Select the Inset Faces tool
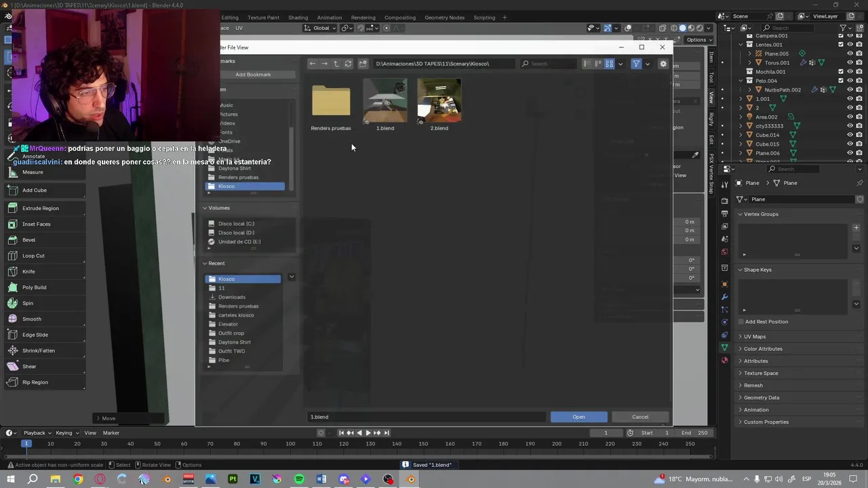Image resolution: width=868 pixels, height=488 pixels. 45,224
